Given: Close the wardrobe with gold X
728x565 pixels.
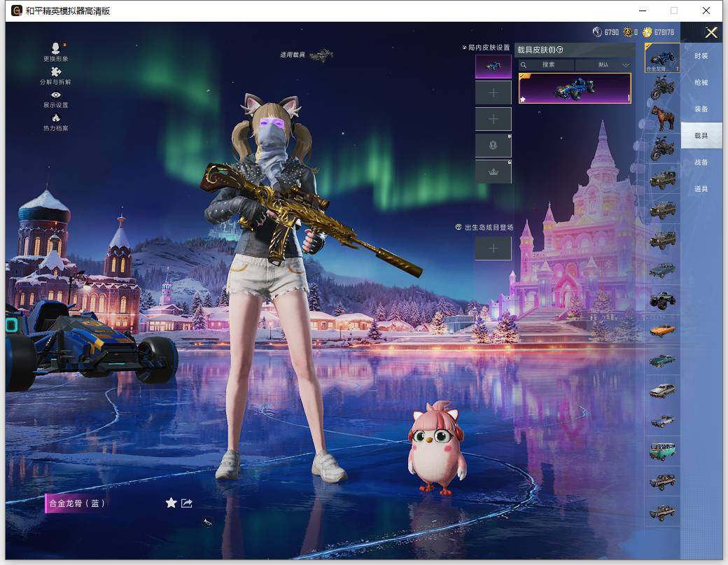Looking at the screenshot, I should tap(710, 32).
